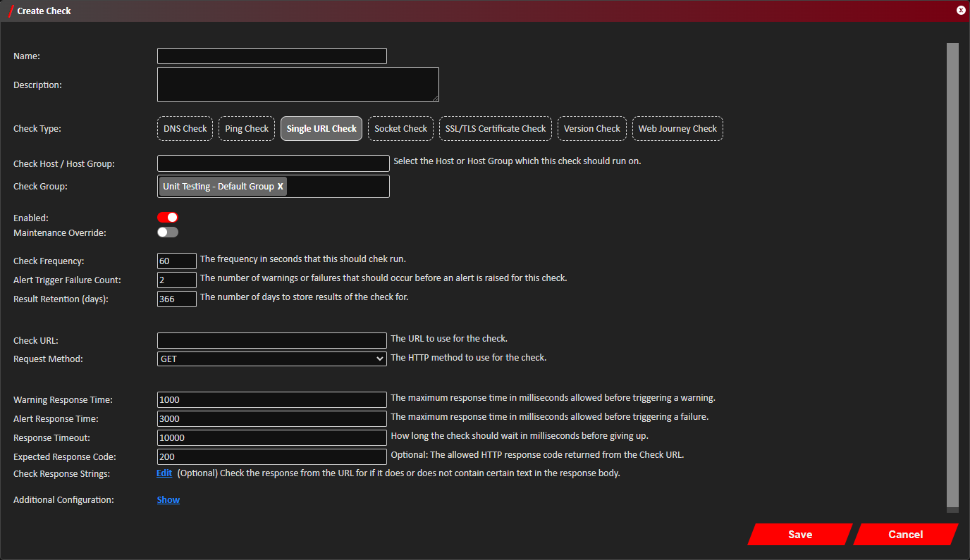Click the Warning Response Time field
Viewport: 970px width, 560px height.
pos(272,399)
